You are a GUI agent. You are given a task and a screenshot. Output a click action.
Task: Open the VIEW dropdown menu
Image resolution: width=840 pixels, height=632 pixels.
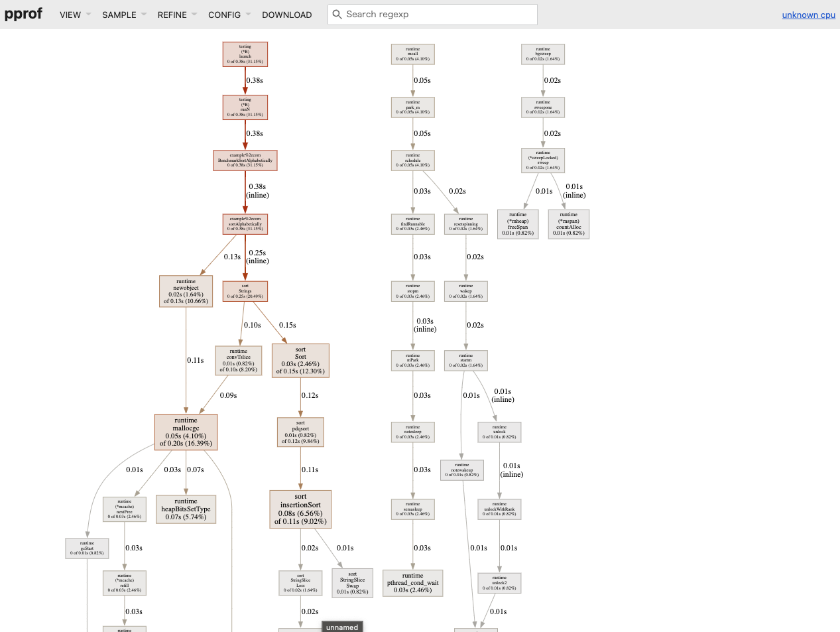(75, 15)
